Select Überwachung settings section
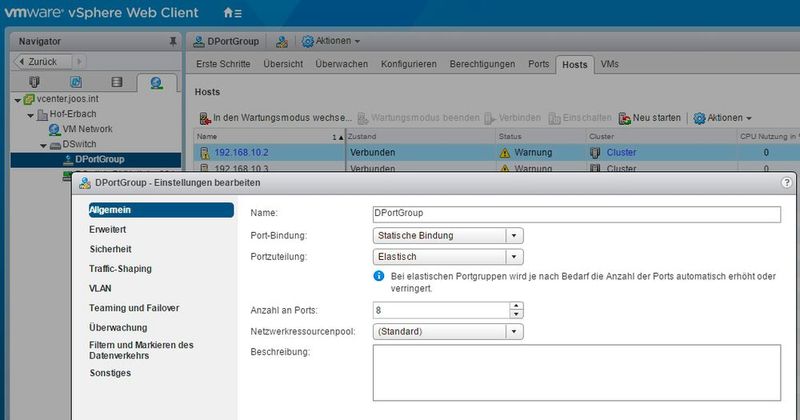 tap(118, 328)
